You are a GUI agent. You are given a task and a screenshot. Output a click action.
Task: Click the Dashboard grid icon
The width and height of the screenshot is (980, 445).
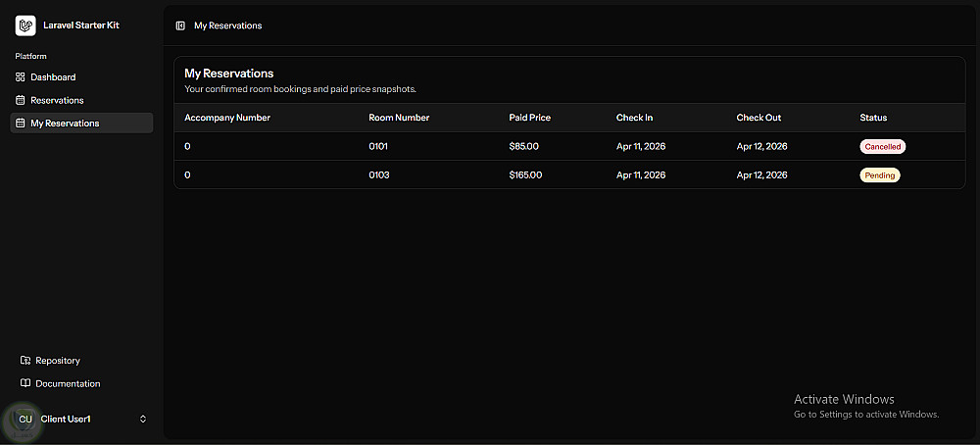point(21,76)
